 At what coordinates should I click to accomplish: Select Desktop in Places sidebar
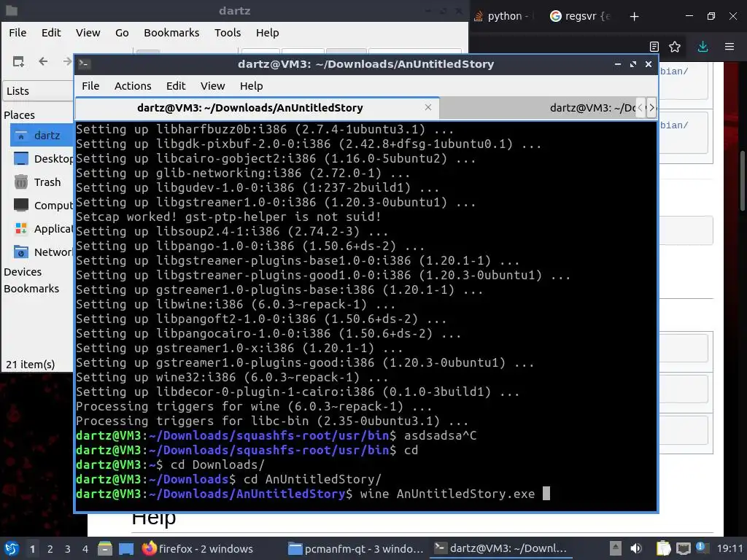[x=42, y=158]
